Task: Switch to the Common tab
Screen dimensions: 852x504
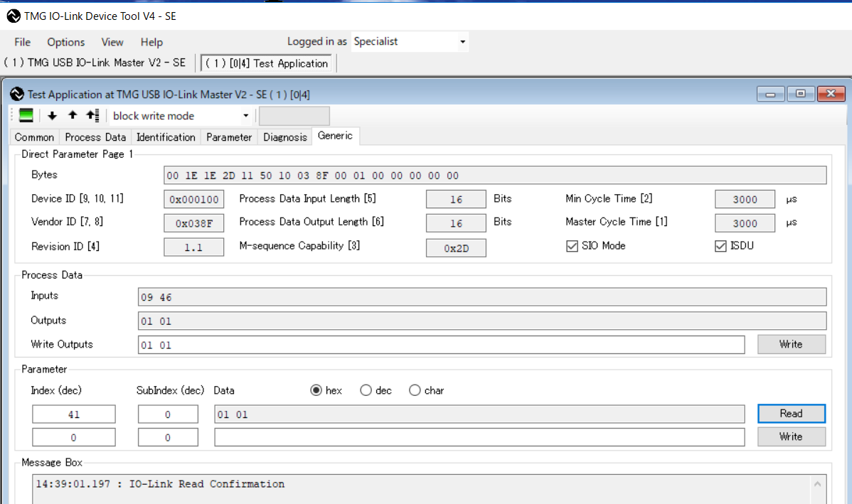Action: tap(34, 137)
